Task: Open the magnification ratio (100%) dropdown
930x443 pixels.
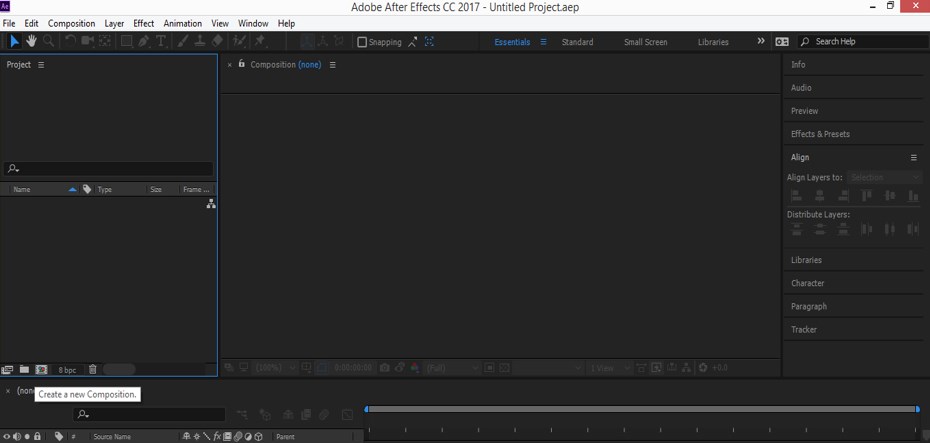Action: [x=276, y=368]
